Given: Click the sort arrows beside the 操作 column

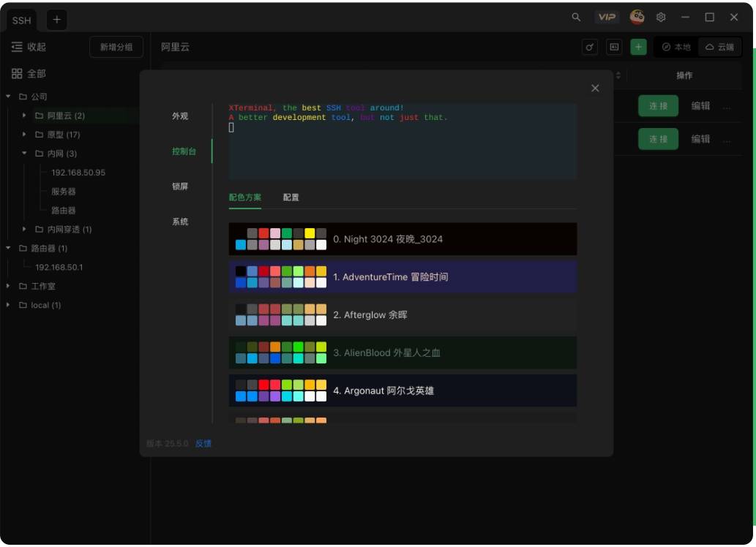Looking at the screenshot, I should coord(618,75).
